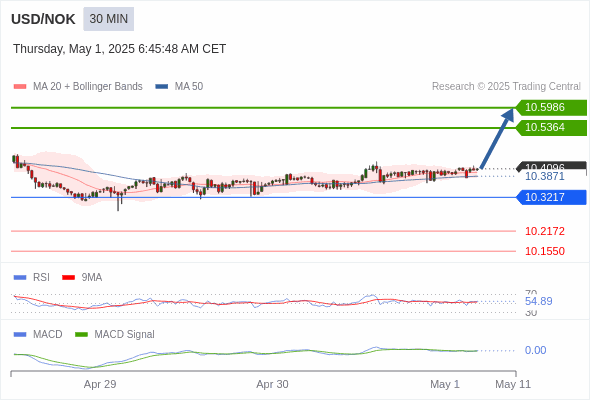Select the 10.5986 green resistance label

[551, 108]
